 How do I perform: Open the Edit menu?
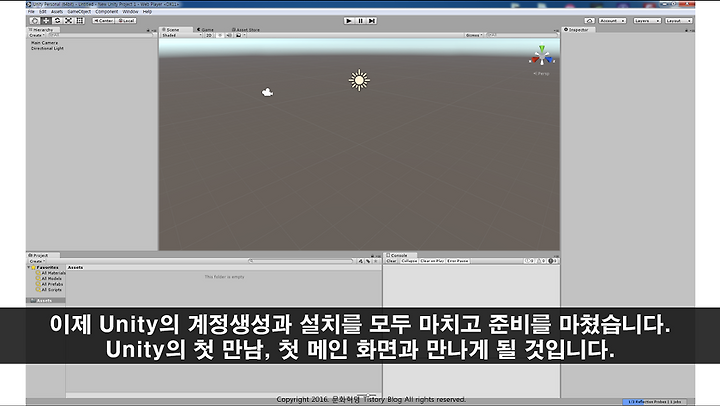[43, 11]
